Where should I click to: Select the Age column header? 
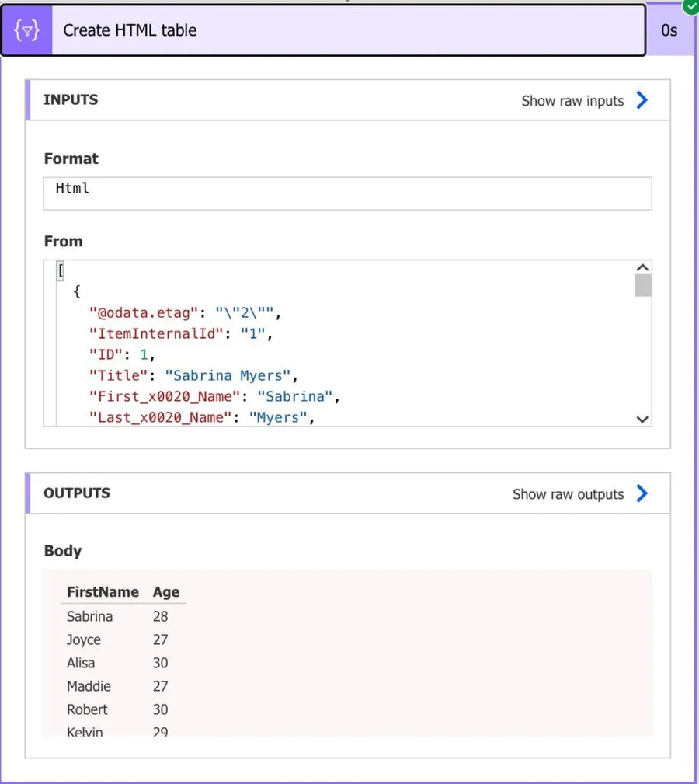click(166, 592)
